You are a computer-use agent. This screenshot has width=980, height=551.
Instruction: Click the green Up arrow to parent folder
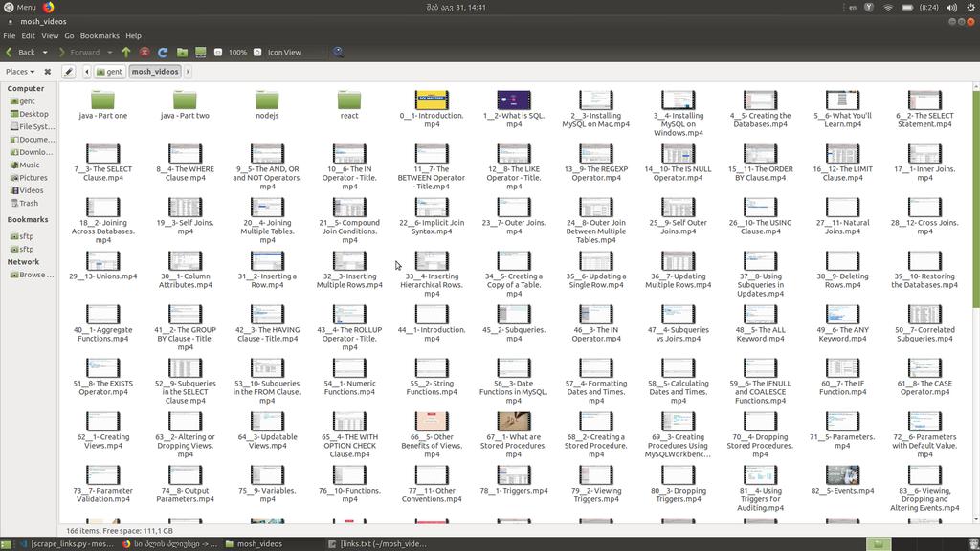tap(126, 53)
